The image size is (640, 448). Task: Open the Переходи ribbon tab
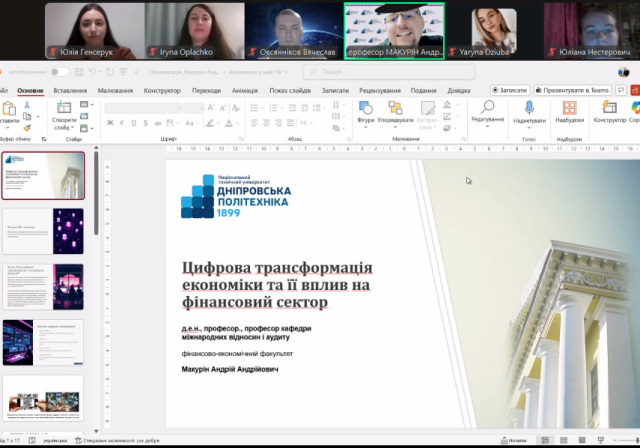click(207, 91)
